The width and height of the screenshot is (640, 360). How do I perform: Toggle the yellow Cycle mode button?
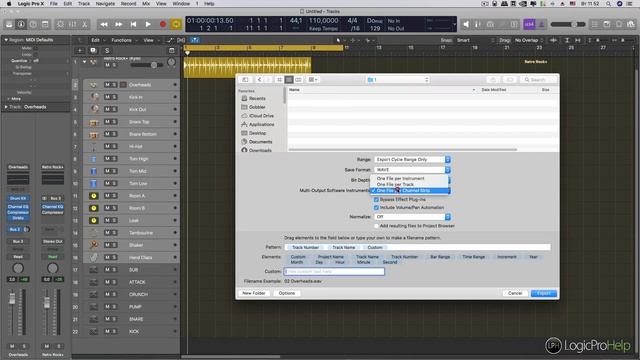click(176, 24)
